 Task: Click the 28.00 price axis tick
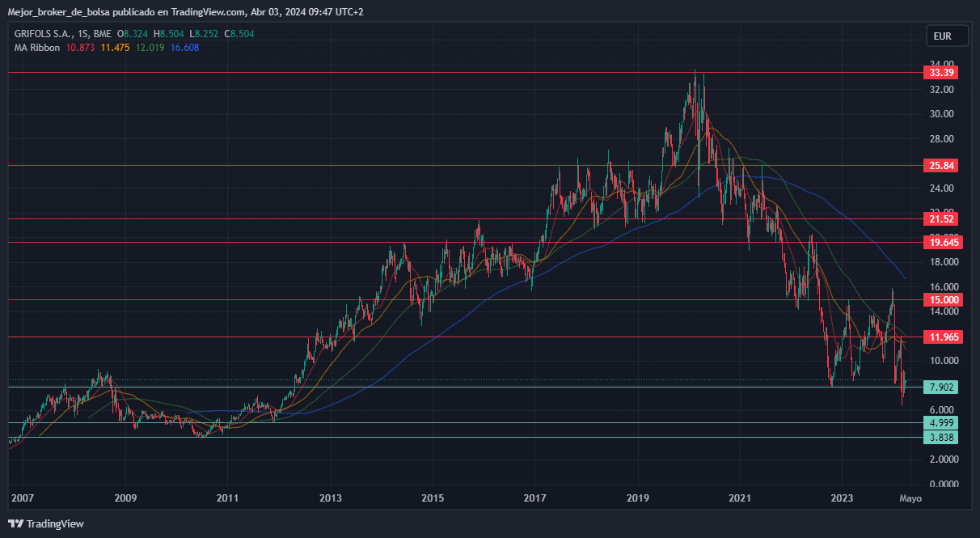coord(943,138)
